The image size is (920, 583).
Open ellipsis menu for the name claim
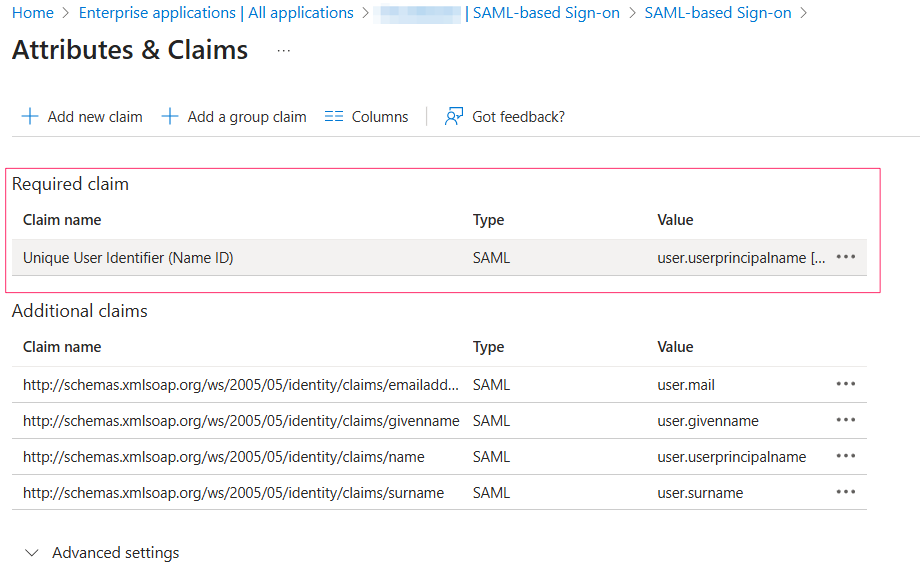[x=845, y=456]
